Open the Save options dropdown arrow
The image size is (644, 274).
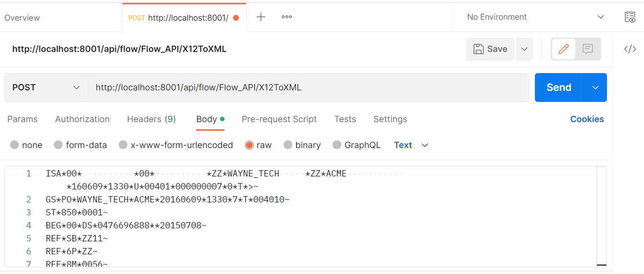coord(524,49)
